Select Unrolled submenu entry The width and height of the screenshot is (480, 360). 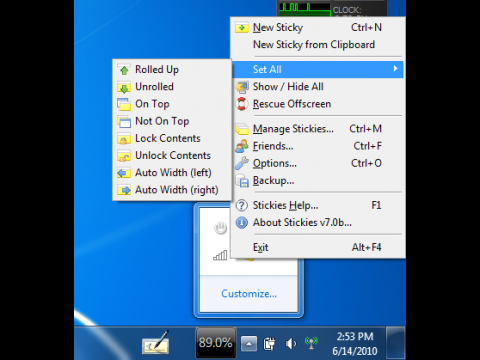172,87
